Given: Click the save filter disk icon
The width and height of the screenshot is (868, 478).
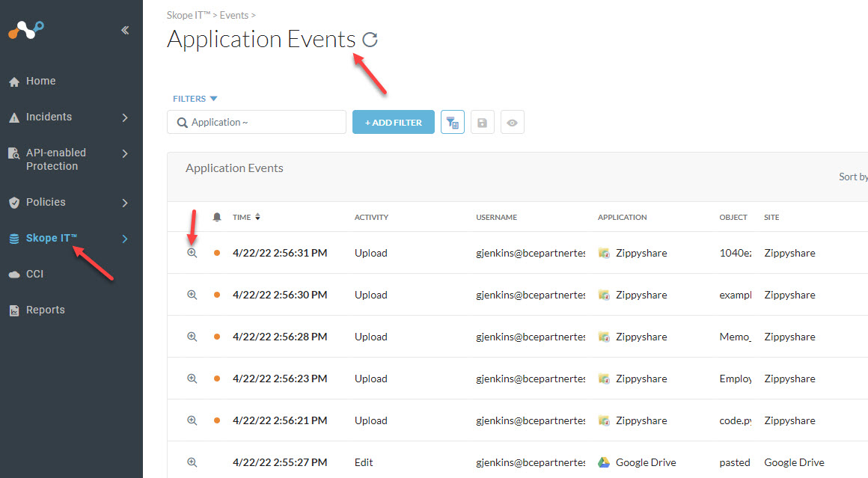Looking at the screenshot, I should 482,122.
